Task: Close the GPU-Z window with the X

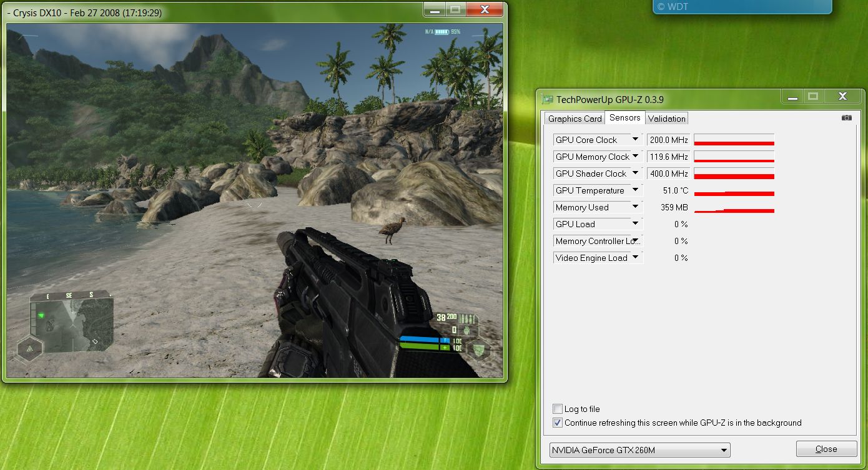Action: [x=842, y=96]
